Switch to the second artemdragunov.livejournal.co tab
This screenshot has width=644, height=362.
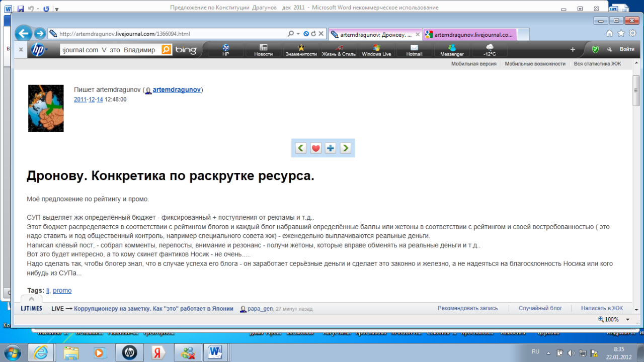pyautogui.click(x=469, y=35)
